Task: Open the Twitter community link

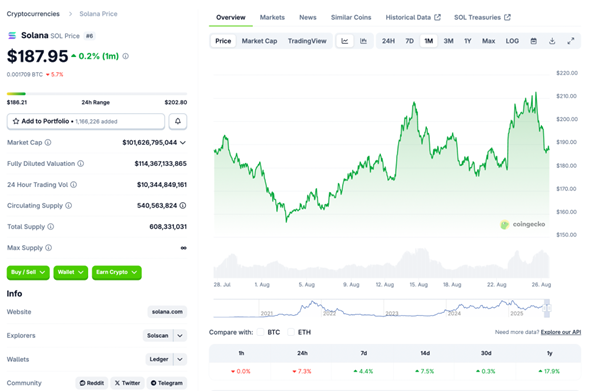Action: (127, 383)
